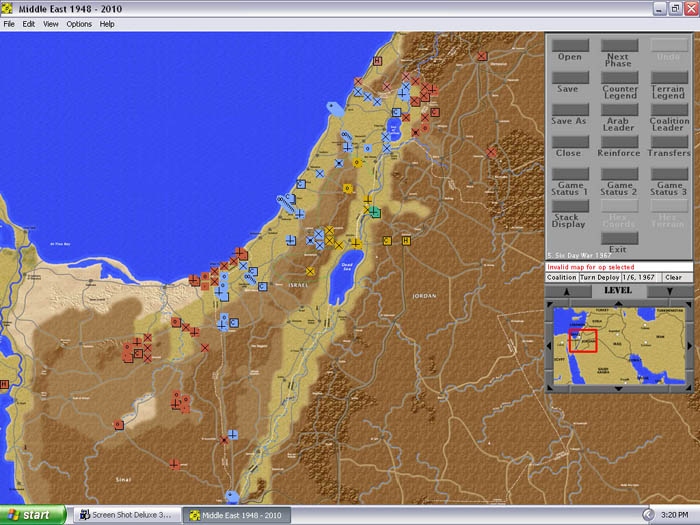
Task: Switch to Screen Shot Deluxe in taskbar
Action: 127,515
